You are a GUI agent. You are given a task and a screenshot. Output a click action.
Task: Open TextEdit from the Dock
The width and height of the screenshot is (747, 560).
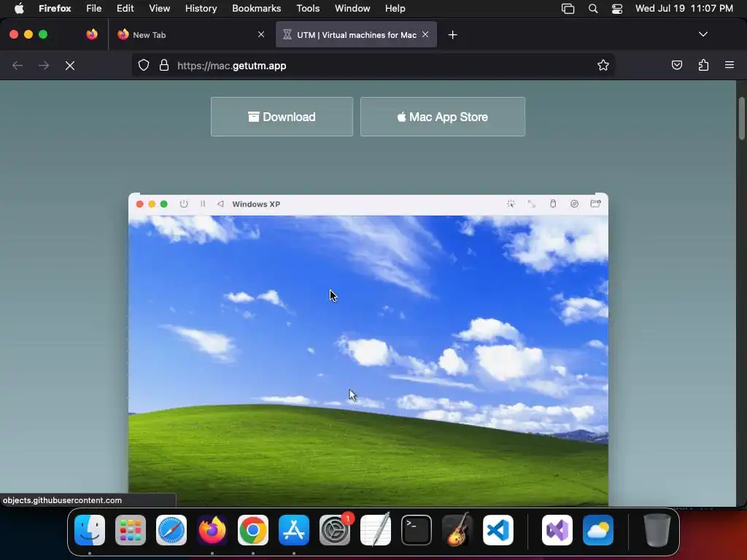pos(376,530)
